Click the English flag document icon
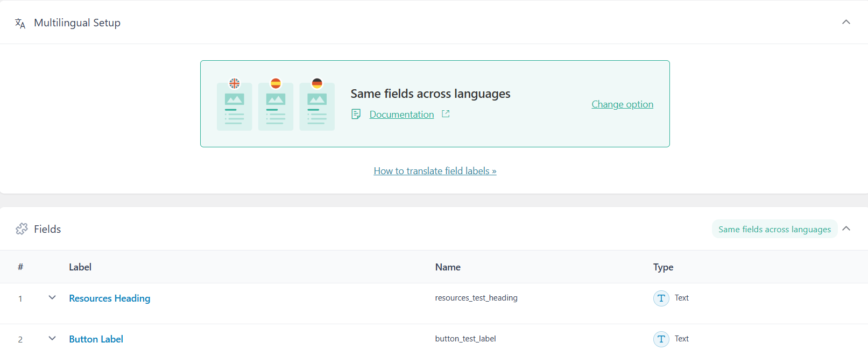Viewport: 868px width, 364px height. (x=234, y=105)
